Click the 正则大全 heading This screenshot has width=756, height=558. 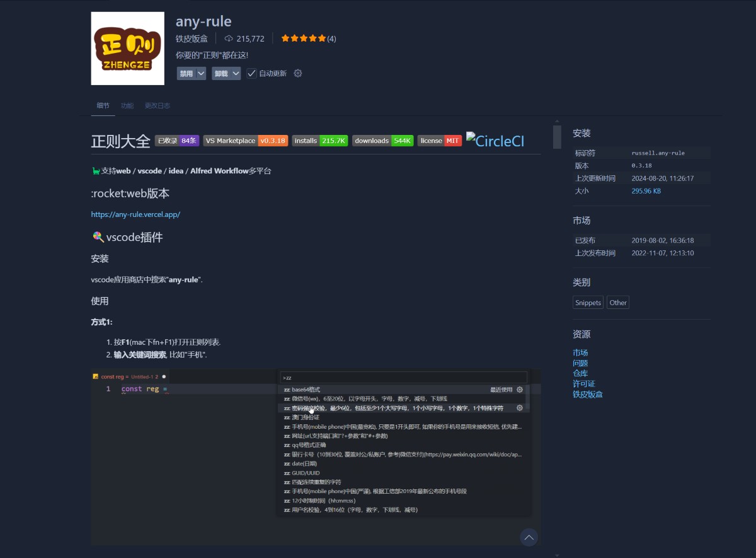(121, 141)
